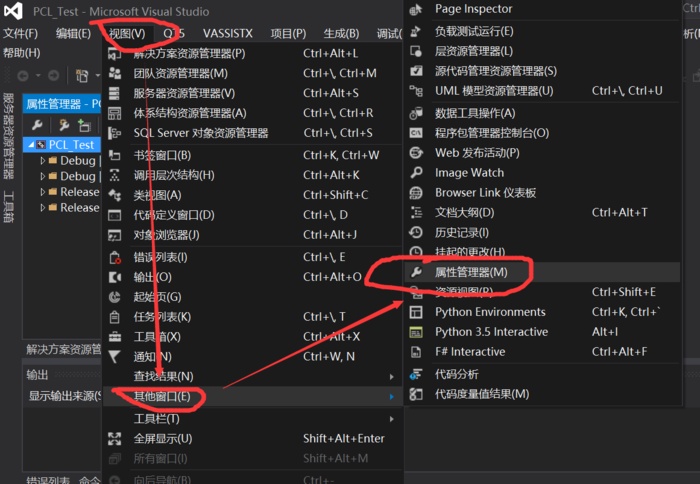The image size is (700, 484).
Task: Click the Notifications (通知) flag icon
Action: 115,357
